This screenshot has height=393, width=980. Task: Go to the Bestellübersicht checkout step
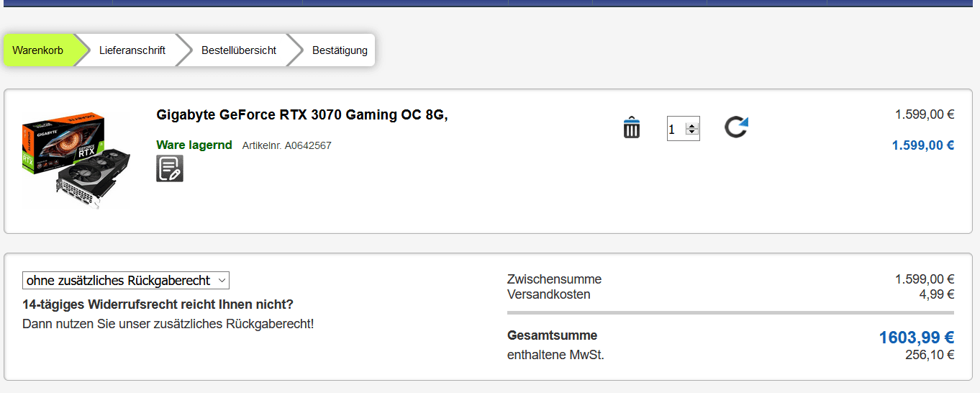[x=239, y=50]
